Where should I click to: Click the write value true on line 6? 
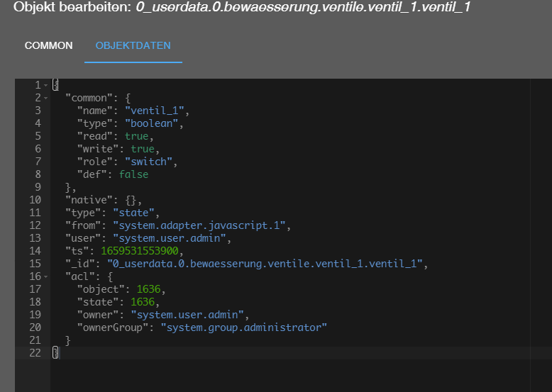point(143,149)
